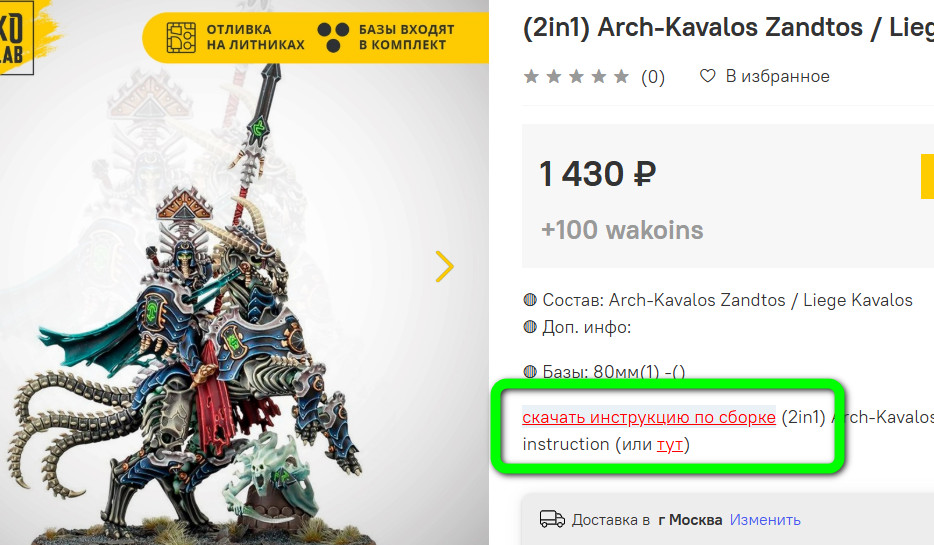Open the (0) reviews count
934x545 pixels.
653,77
